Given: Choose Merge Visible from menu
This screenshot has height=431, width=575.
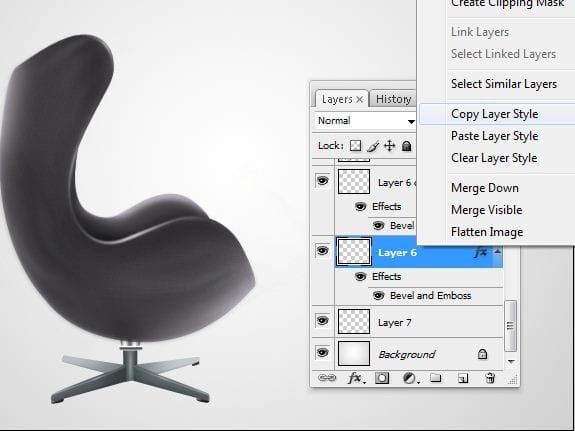Looking at the screenshot, I should point(487,210).
